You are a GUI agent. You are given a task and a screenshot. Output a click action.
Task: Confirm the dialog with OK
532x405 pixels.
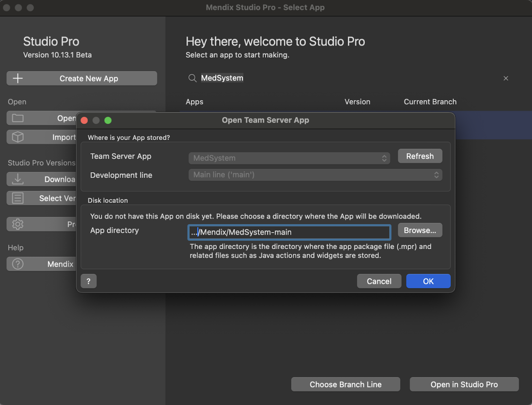[428, 281]
